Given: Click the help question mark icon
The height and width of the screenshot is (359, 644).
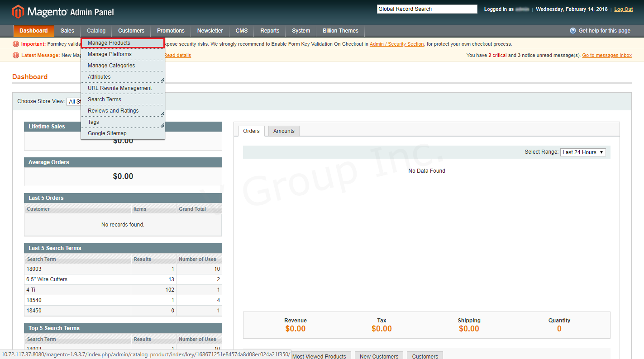Looking at the screenshot, I should [572, 31].
